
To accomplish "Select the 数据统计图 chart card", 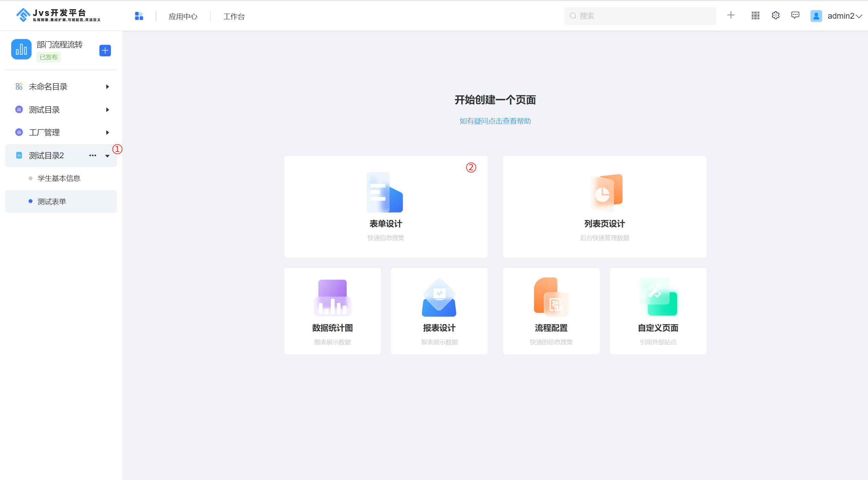I will [332, 311].
